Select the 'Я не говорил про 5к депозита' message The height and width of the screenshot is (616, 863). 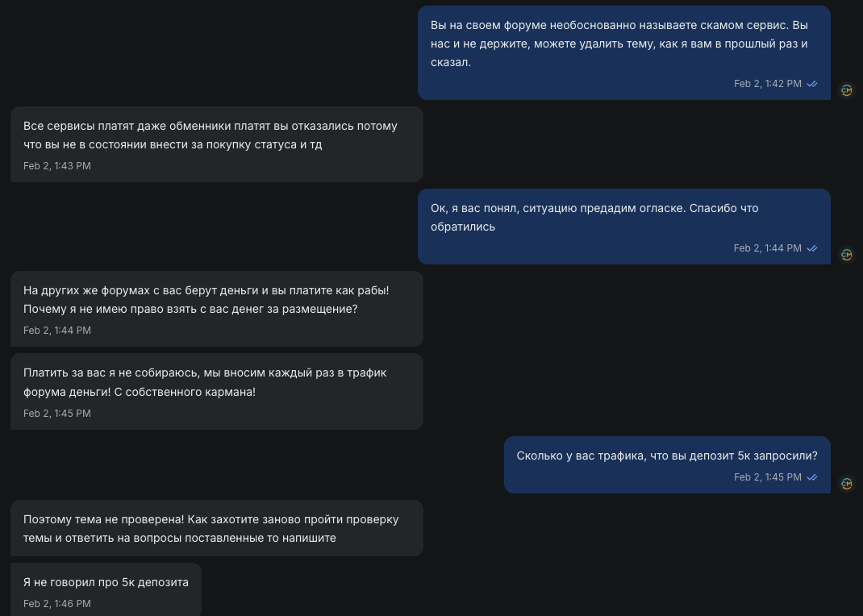coord(106,582)
